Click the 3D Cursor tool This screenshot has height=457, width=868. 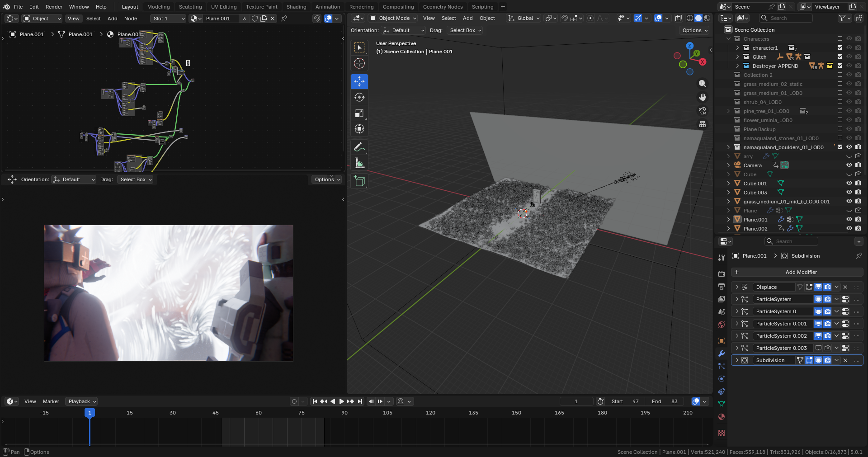359,63
